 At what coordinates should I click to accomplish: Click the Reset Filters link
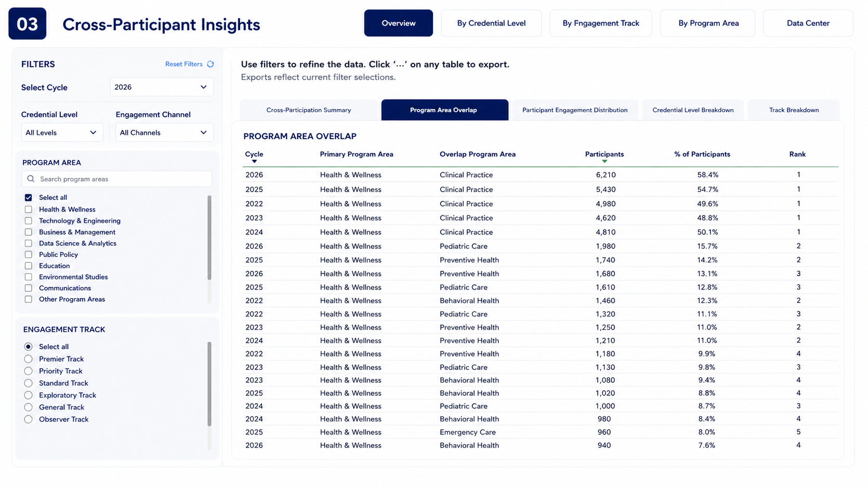coord(184,64)
